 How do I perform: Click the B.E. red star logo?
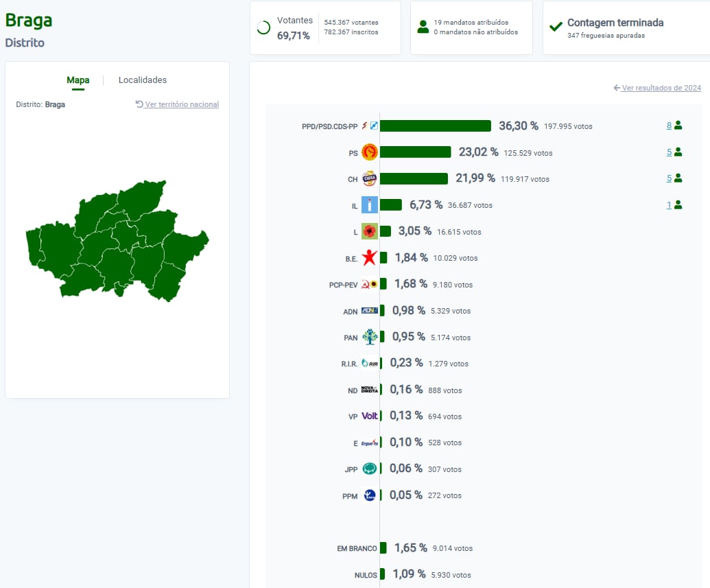(369, 258)
